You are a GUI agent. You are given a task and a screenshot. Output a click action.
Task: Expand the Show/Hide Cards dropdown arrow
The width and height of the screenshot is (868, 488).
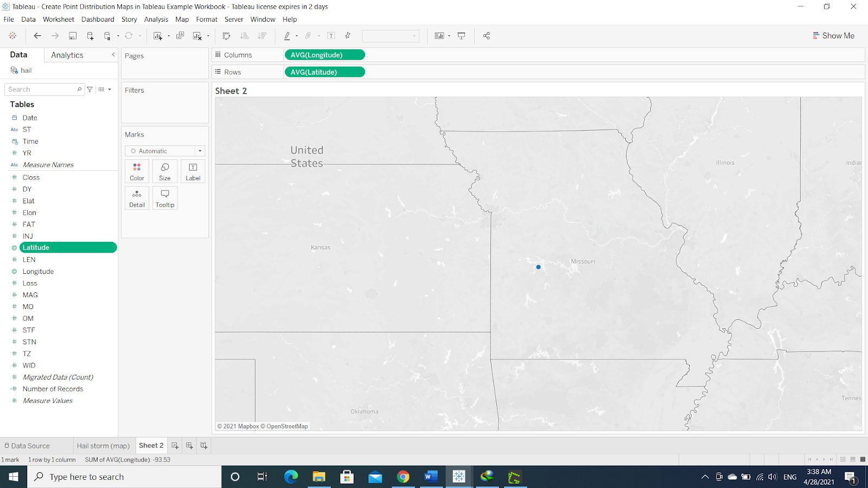pos(449,36)
